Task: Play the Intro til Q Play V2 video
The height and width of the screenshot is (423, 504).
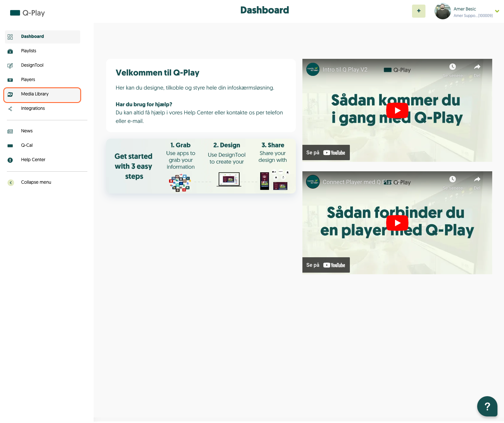Action: click(x=397, y=110)
